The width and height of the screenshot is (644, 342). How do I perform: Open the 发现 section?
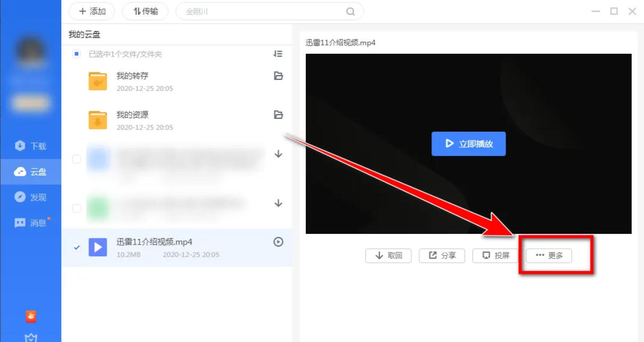(30, 197)
